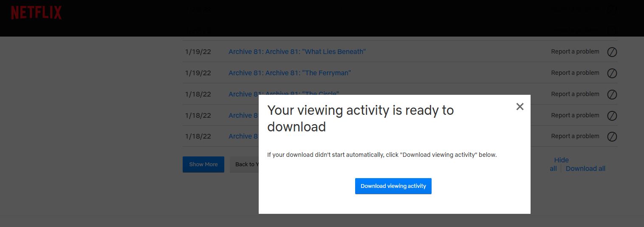Viewport: 644px width, 227px height.
Task: Report a problem for What Lies Beneath
Action: [x=575, y=51]
